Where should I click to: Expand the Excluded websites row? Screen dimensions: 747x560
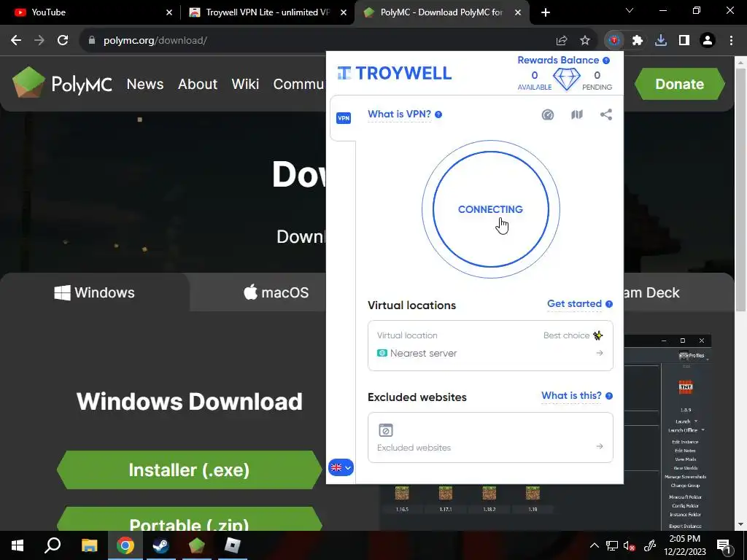point(490,437)
